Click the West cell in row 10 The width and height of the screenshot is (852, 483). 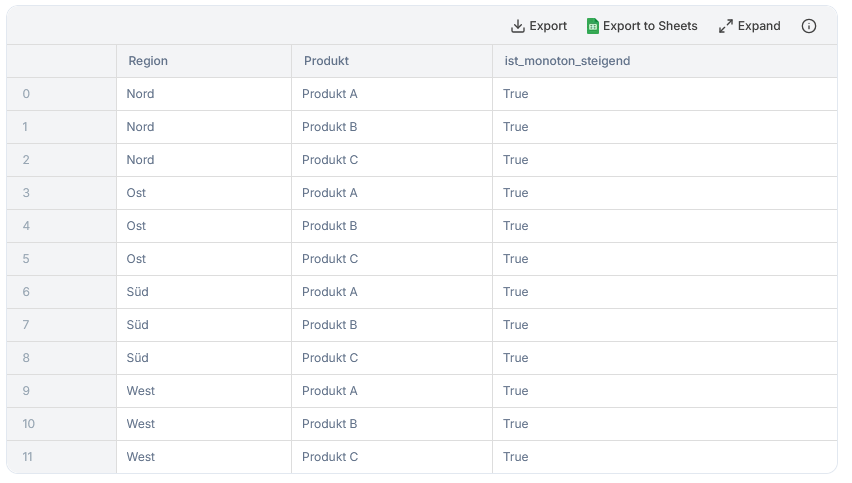click(141, 424)
